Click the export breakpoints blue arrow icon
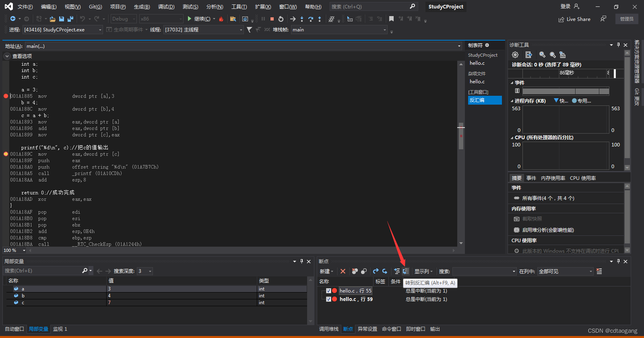The width and height of the screenshot is (644, 338). 376,271
